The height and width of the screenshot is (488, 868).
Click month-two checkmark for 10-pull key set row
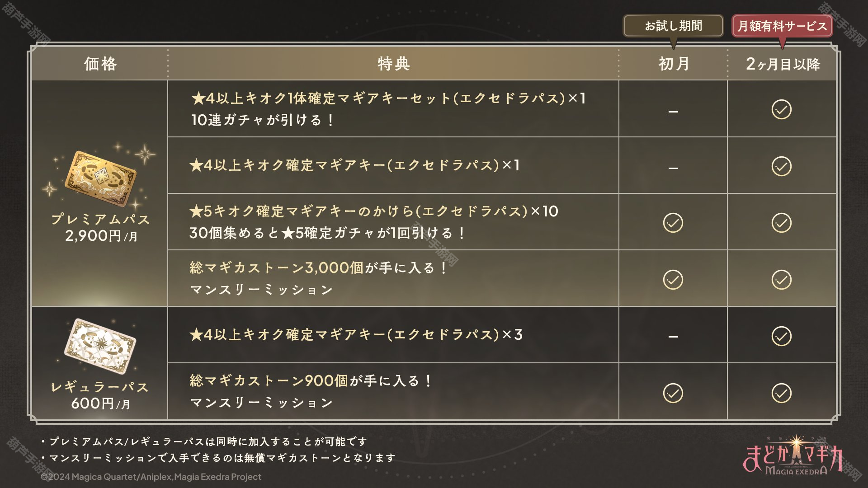tap(781, 109)
